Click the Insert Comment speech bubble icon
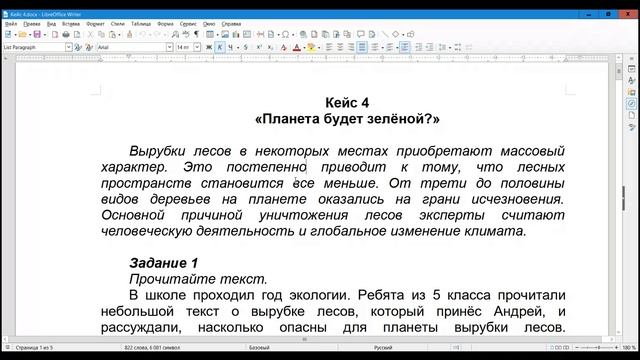This screenshot has width=640, height=360. [x=361, y=35]
